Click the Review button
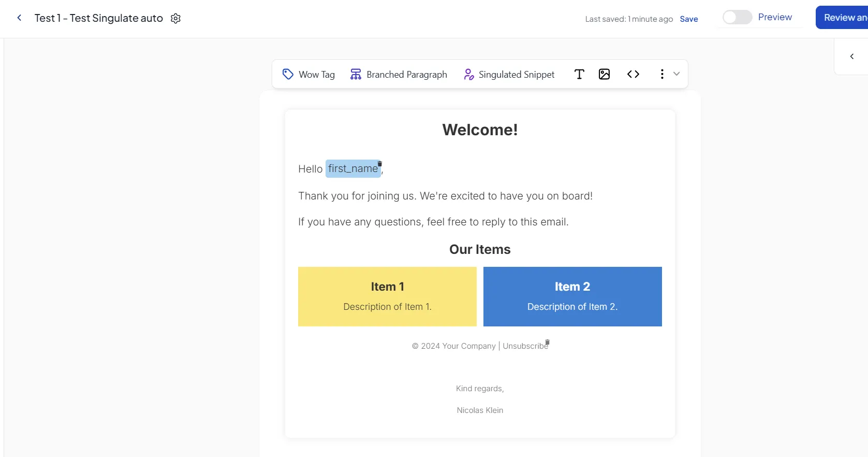Viewport: 868px width, 457px height. click(x=842, y=18)
